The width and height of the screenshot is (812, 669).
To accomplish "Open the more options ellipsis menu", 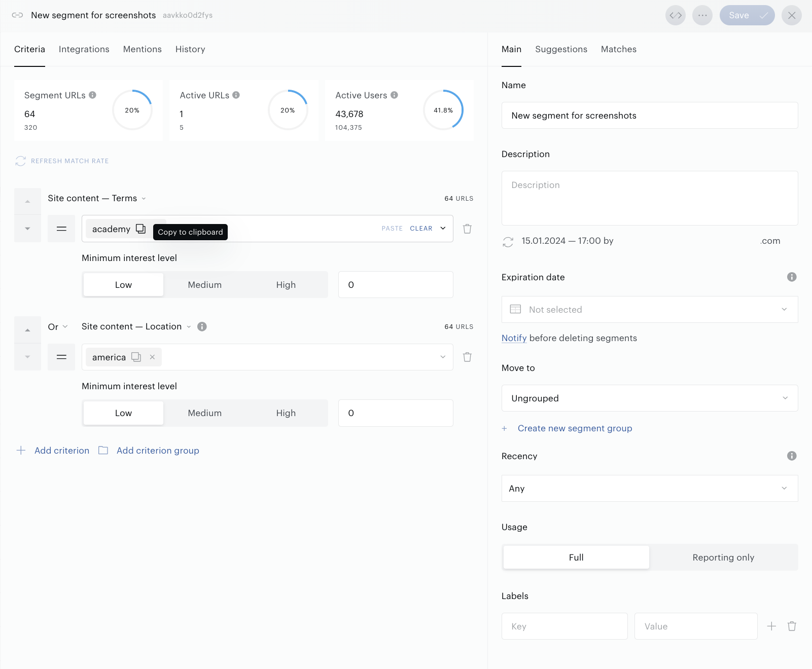I will 702,15.
